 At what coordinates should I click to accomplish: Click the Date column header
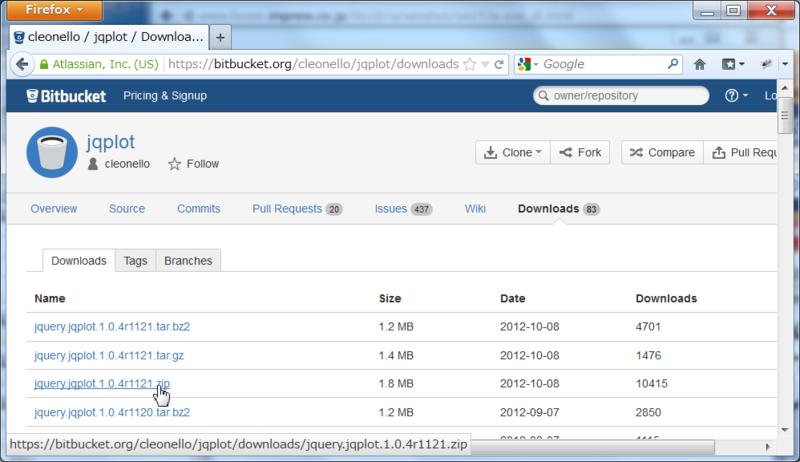pos(512,298)
